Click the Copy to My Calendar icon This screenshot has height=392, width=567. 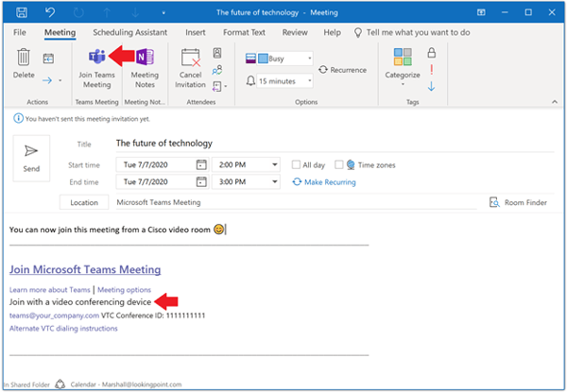click(48, 59)
